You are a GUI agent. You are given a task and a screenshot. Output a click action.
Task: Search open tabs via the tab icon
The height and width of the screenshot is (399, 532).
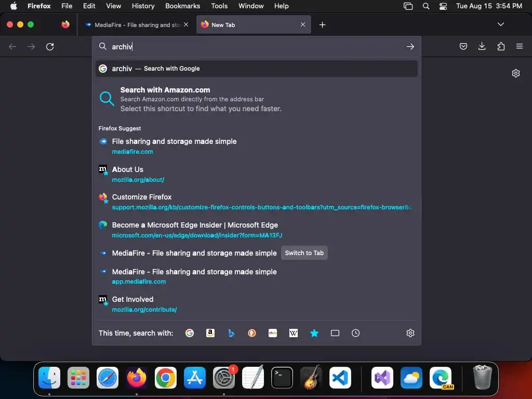pyautogui.click(x=335, y=333)
